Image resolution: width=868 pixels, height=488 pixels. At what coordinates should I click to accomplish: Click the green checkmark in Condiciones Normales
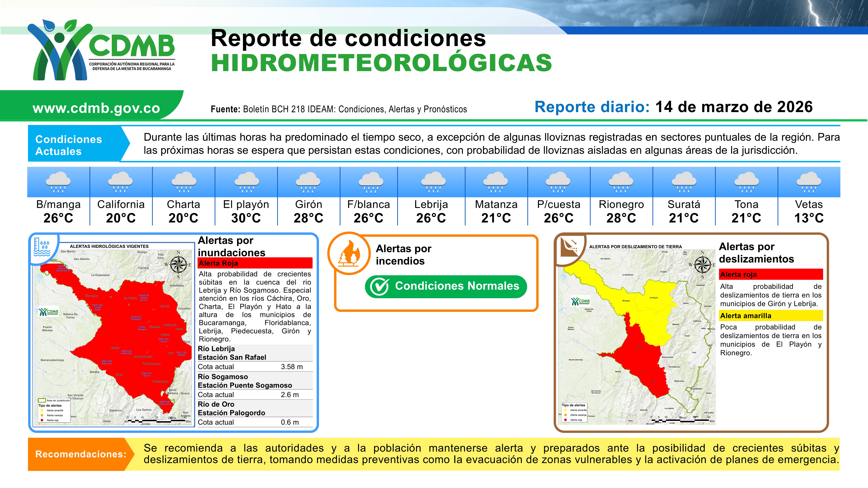pyautogui.click(x=380, y=287)
